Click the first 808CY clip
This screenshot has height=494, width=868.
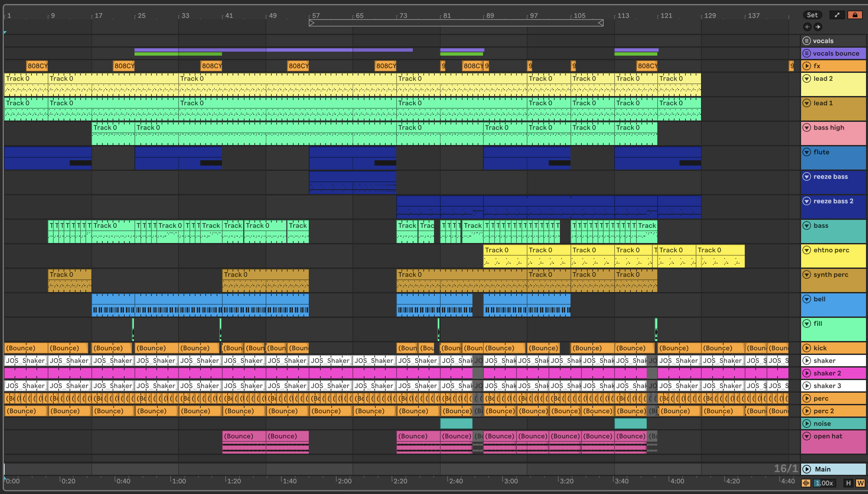pos(37,66)
